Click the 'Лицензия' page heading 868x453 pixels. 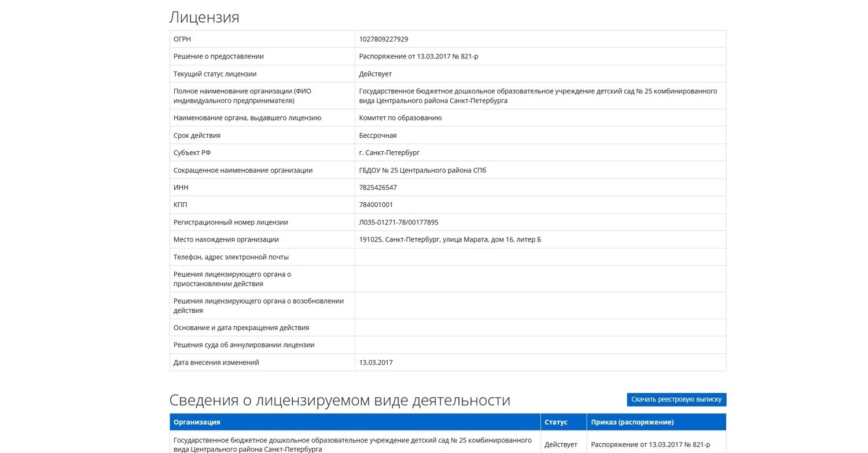204,17
